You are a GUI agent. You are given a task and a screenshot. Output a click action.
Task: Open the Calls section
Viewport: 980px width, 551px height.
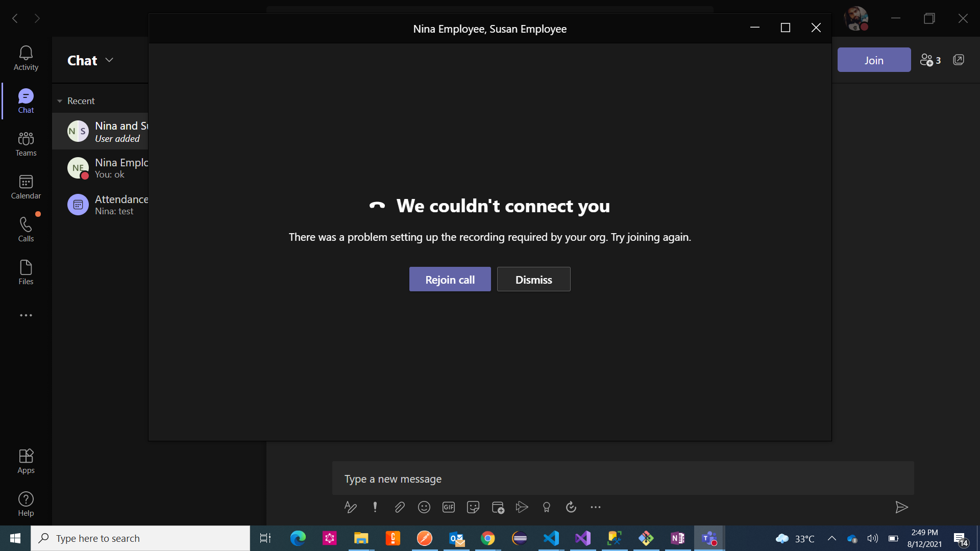tap(26, 229)
